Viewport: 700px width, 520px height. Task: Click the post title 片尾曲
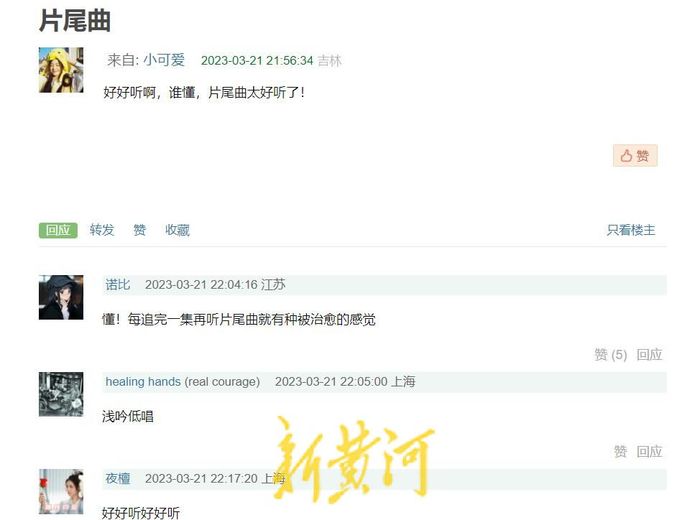point(75,21)
